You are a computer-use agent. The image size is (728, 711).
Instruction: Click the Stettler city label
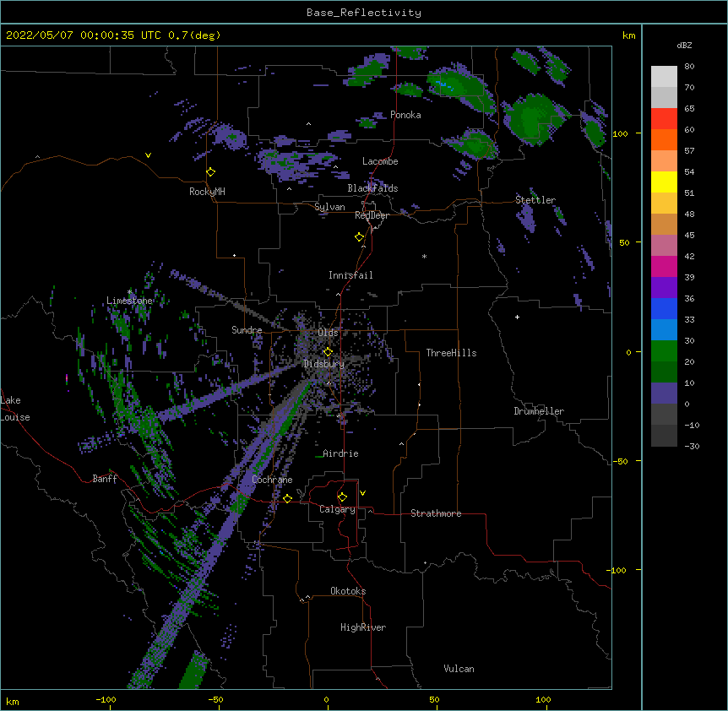click(535, 200)
